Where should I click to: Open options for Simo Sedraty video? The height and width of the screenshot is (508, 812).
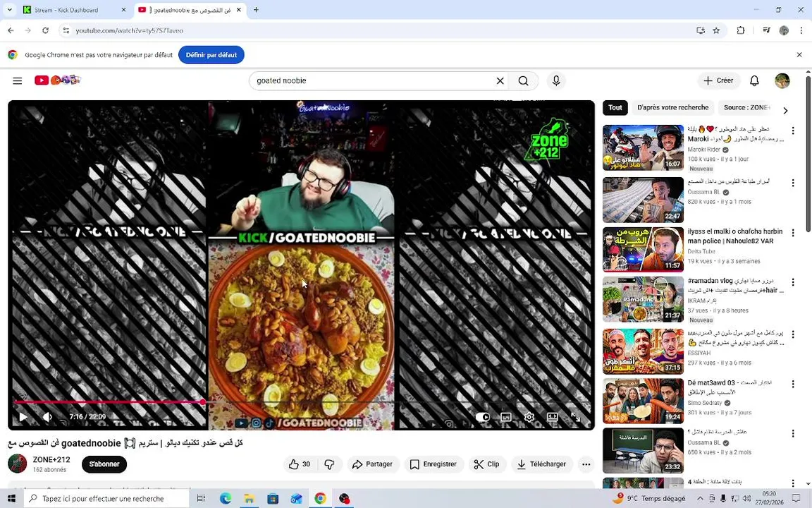coord(792,384)
